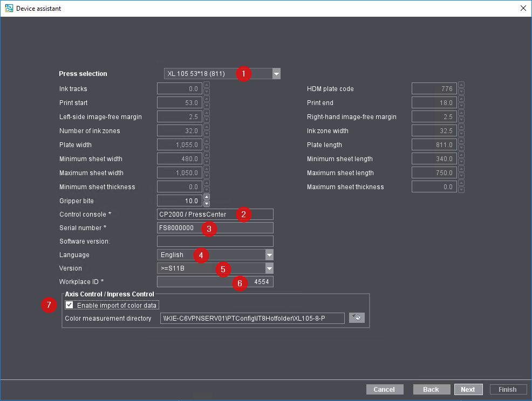Decrease the Plate width value

click(206, 147)
